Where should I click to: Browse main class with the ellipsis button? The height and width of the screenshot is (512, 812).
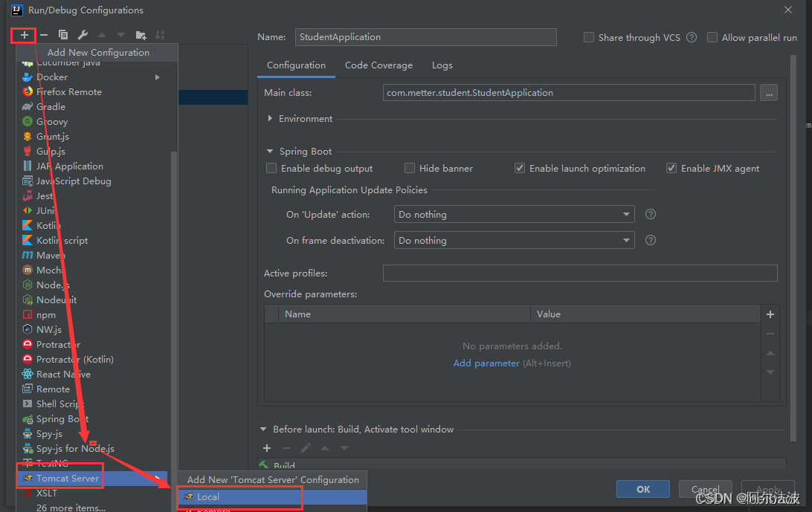tap(769, 93)
